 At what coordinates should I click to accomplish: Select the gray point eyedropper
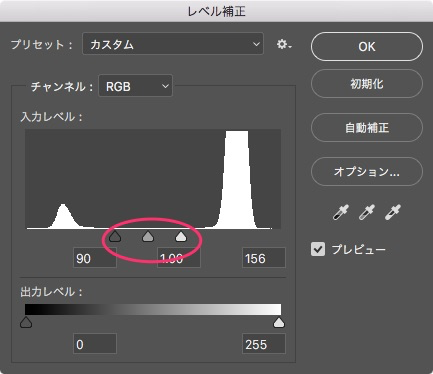coord(367,212)
